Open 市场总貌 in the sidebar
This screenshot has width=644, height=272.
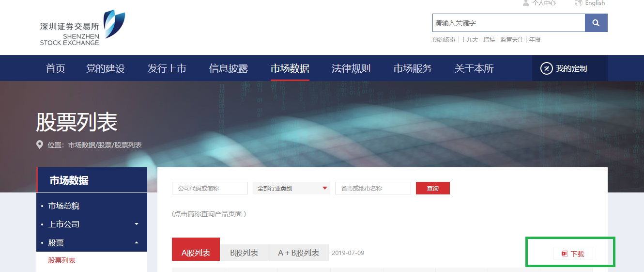pyautogui.click(x=63, y=206)
